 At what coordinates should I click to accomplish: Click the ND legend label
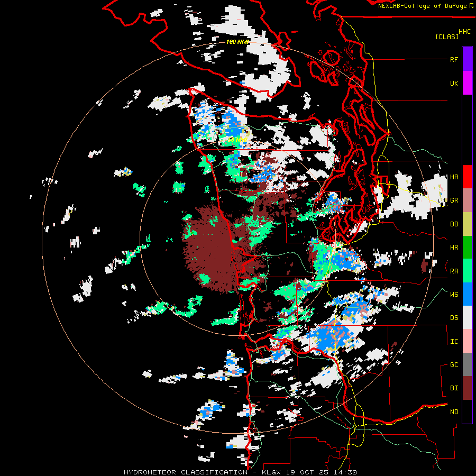(x=454, y=412)
